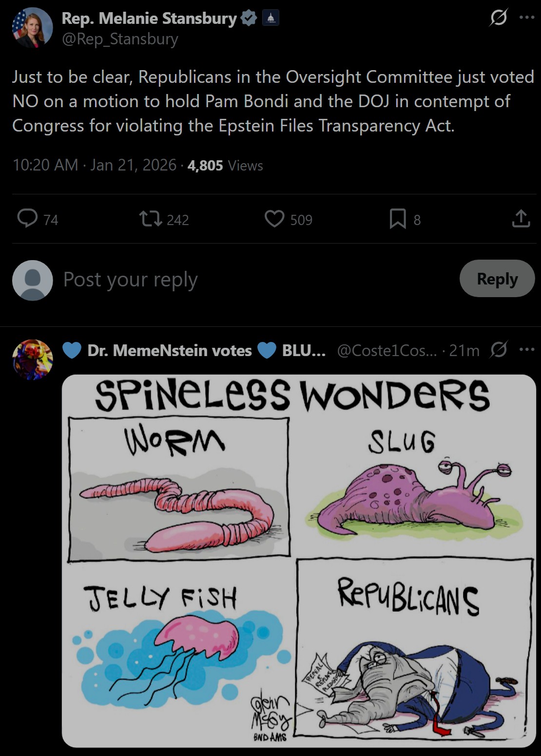This screenshot has height=756, width=541.
Task: Click the reply comment bubble icon
Action: 28,218
